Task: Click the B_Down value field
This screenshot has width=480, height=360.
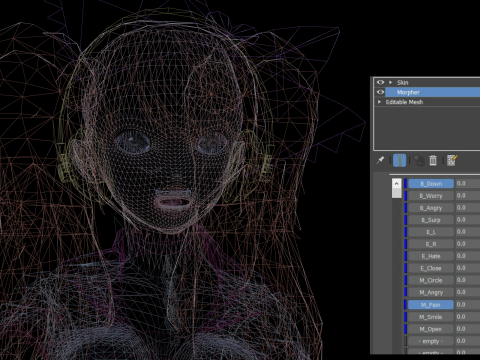Action: [468, 184]
